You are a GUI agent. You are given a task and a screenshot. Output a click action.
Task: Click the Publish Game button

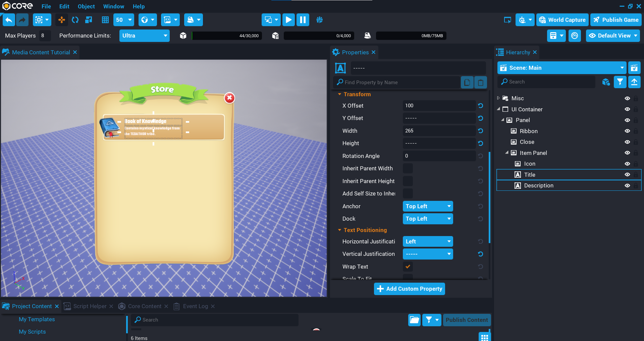(x=616, y=20)
